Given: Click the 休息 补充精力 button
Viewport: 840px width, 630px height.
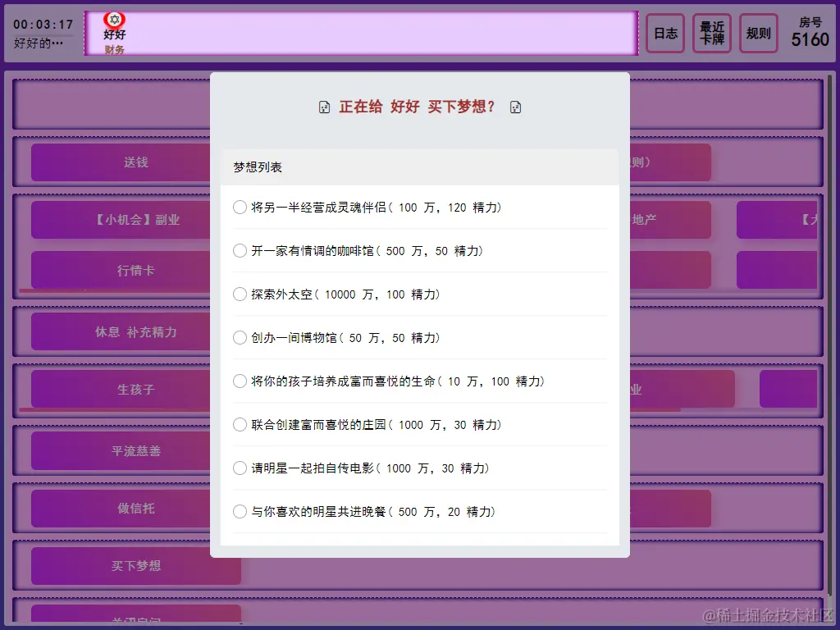Looking at the screenshot, I should click(121, 331).
